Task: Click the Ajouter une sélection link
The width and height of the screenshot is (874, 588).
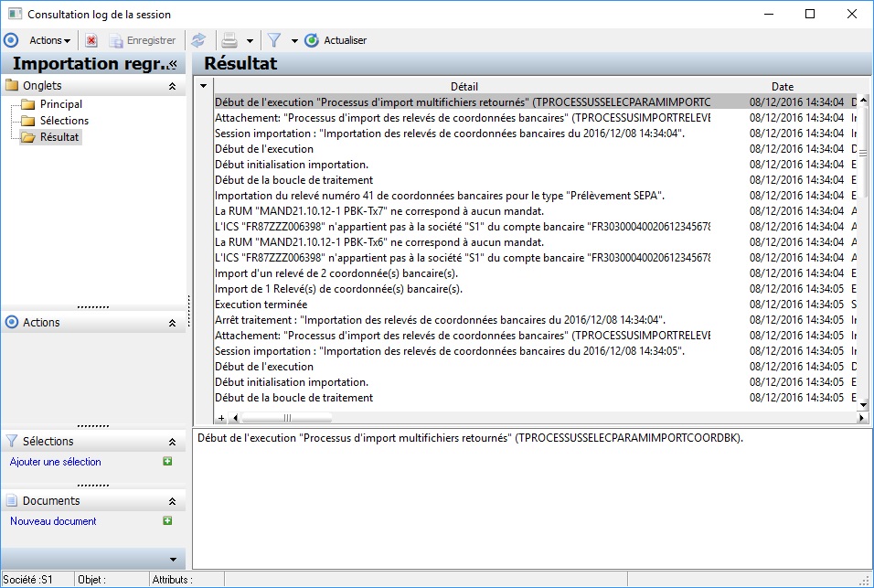Action: [x=55, y=462]
